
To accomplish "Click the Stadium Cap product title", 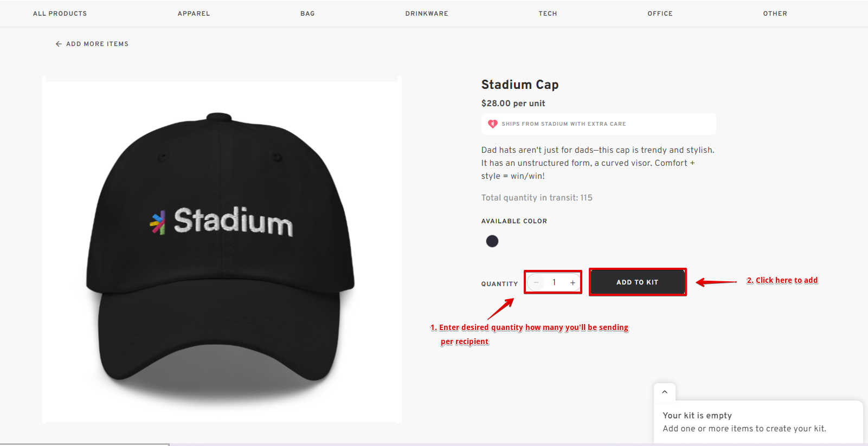I will pyautogui.click(x=519, y=85).
